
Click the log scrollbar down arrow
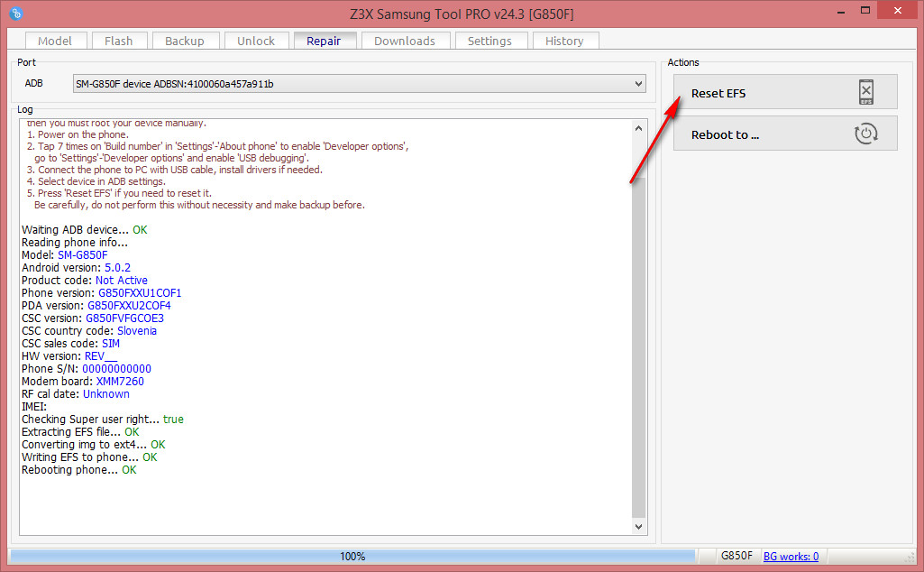click(x=638, y=527)
